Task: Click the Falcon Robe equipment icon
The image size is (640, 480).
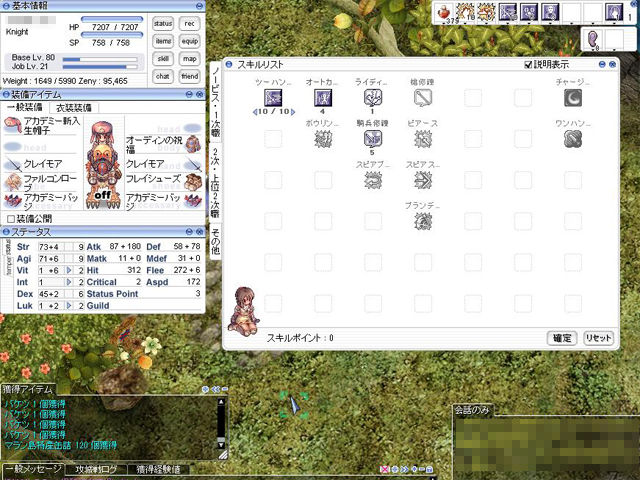Action: pyautogui.click(x=13, y=182)
